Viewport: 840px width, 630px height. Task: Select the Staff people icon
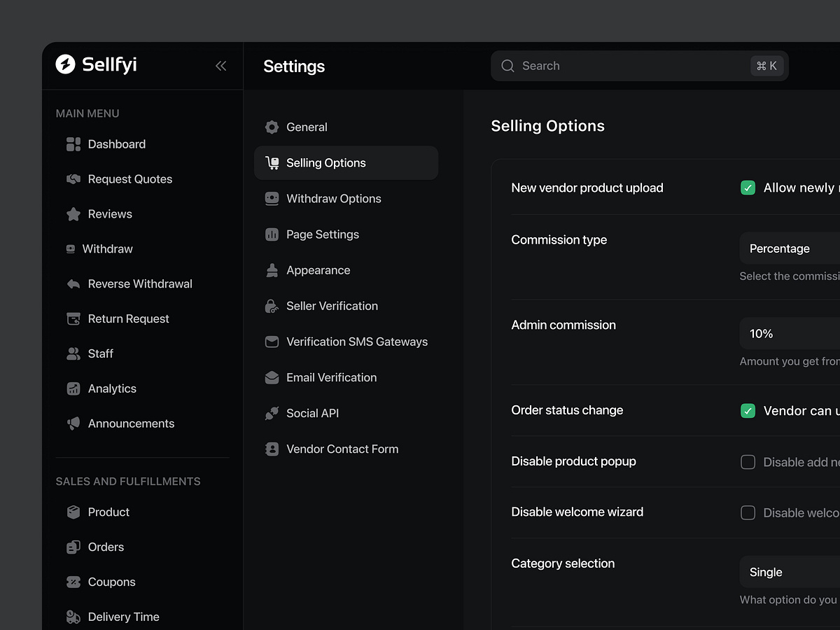point(73,353)
